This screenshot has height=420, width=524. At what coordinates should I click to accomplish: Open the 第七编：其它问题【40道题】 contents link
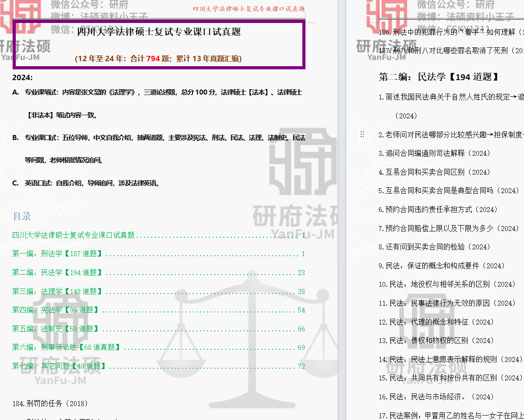tap(159, 366)
